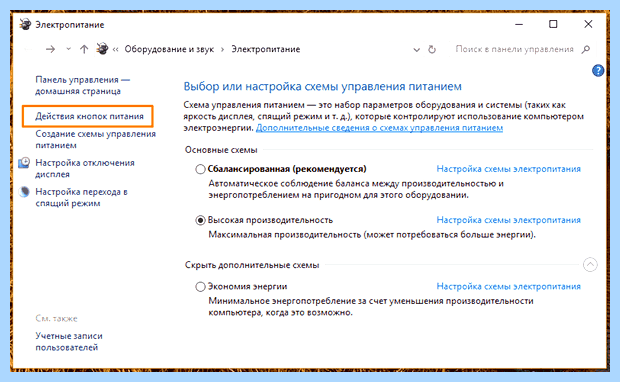Open Настройка схемы электропитания for Высокая производительность
620x382 pixels.
508,220
